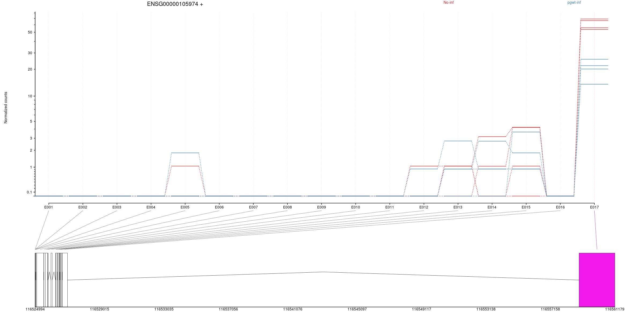
Task: Click exon label E012
Action: (x=424, y=207)
